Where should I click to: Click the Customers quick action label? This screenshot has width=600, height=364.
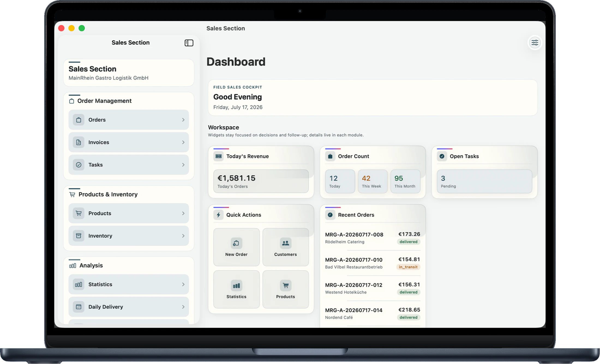coord(286,254)
